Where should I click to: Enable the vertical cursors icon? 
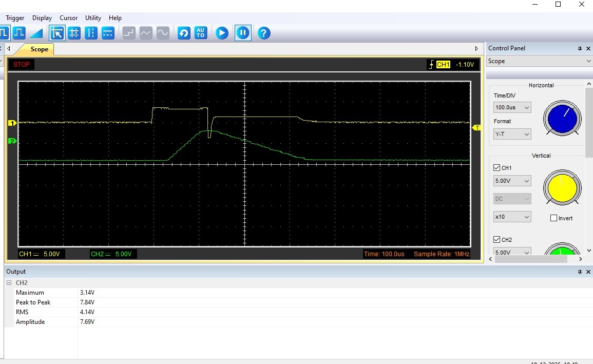coord(91,33)
